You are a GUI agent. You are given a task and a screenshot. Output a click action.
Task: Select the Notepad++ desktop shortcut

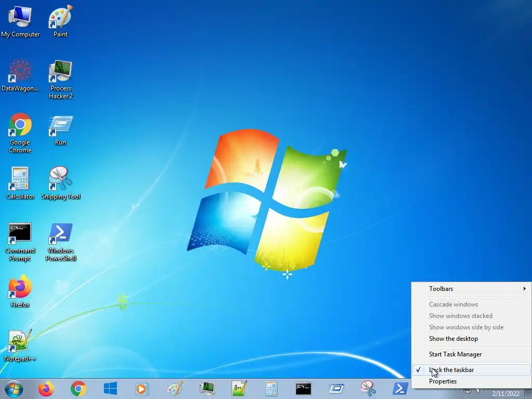pyautogui.click(x=20, y=345)
